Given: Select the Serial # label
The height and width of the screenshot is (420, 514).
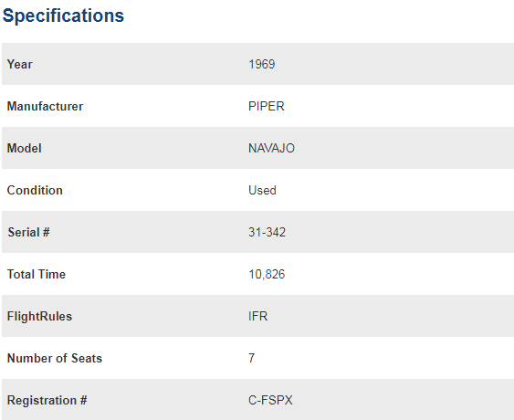Looking at the screenshot, I should pyautogui.click(x=28, y=232).
